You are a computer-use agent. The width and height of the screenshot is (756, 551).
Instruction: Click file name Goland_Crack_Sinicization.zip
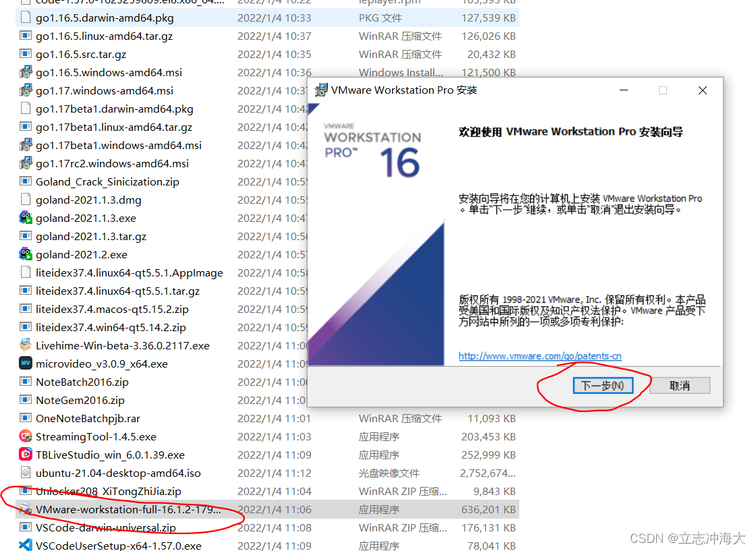(107, 181)
